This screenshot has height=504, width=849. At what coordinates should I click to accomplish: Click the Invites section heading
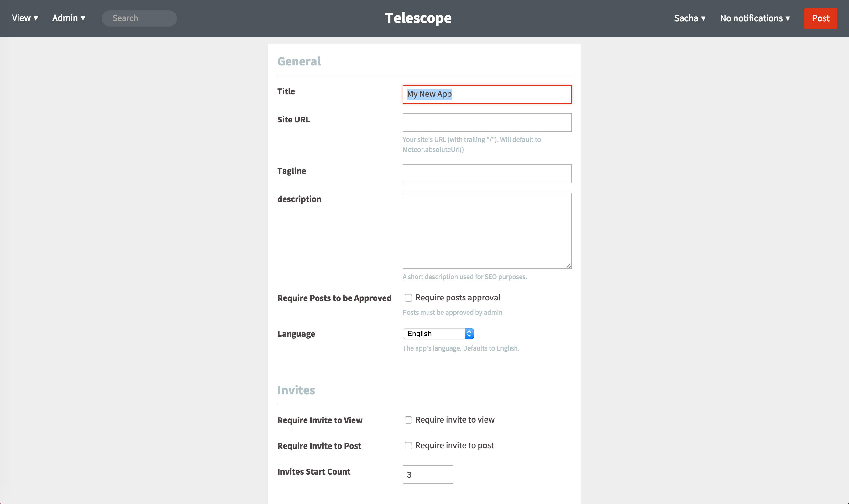point(296,390)
